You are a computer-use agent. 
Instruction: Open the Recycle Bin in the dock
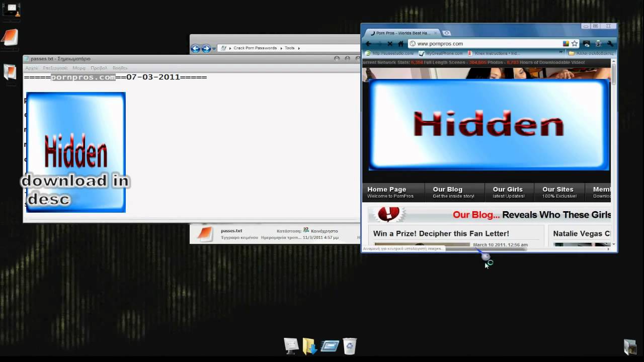350,345
